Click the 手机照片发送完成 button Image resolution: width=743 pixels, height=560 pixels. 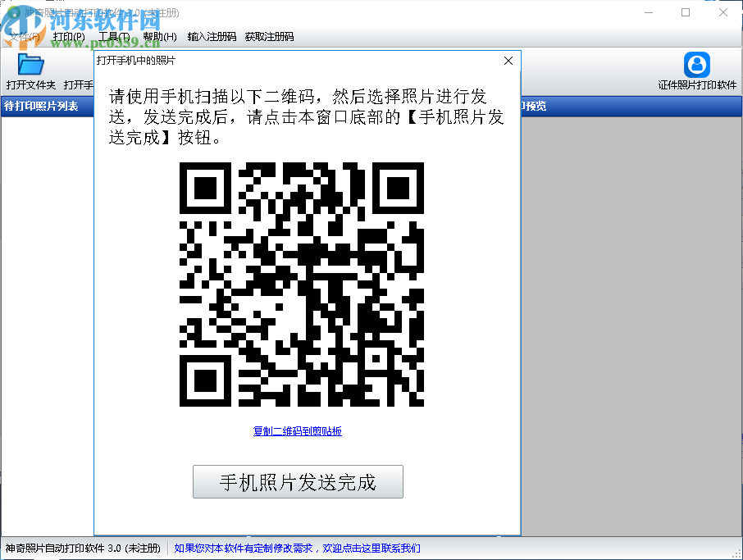point(298,482)
